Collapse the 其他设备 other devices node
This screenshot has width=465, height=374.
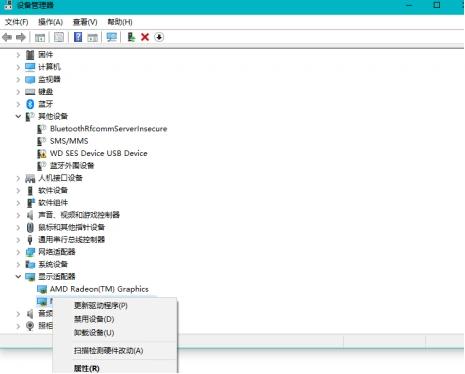tap(18, 116)
